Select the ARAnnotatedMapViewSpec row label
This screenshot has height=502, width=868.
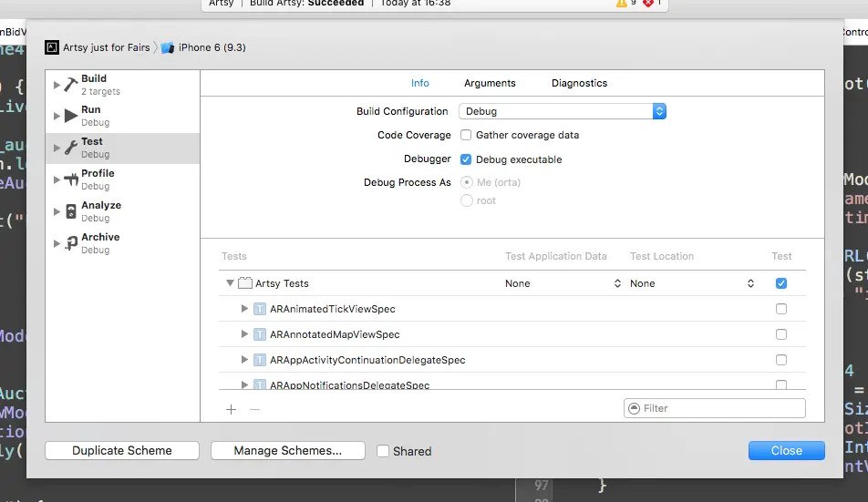click(335, 334)
